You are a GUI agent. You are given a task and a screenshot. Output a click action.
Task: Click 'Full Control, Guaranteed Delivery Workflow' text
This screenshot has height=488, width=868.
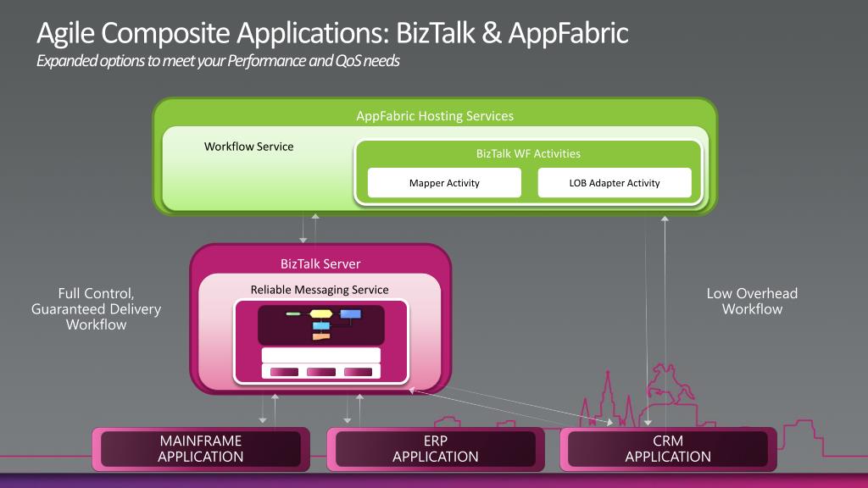(96, 308)
